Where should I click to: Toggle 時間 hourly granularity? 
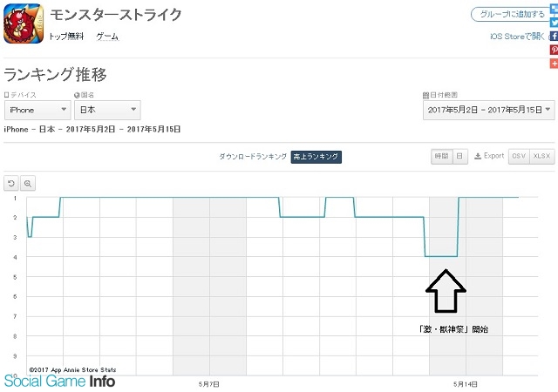click(x=441, y=156)
